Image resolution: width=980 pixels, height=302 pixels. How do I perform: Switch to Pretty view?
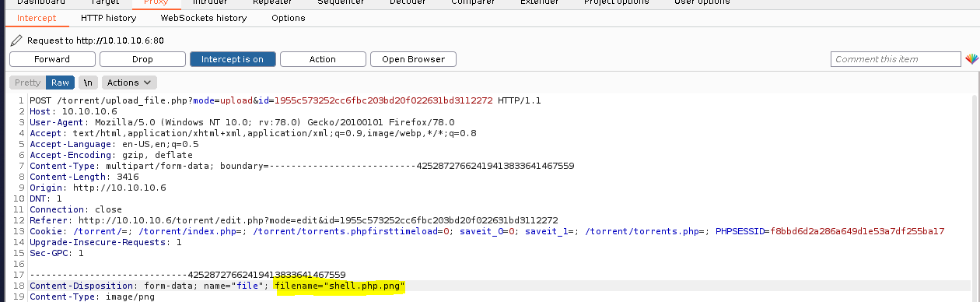click(27, 83)
